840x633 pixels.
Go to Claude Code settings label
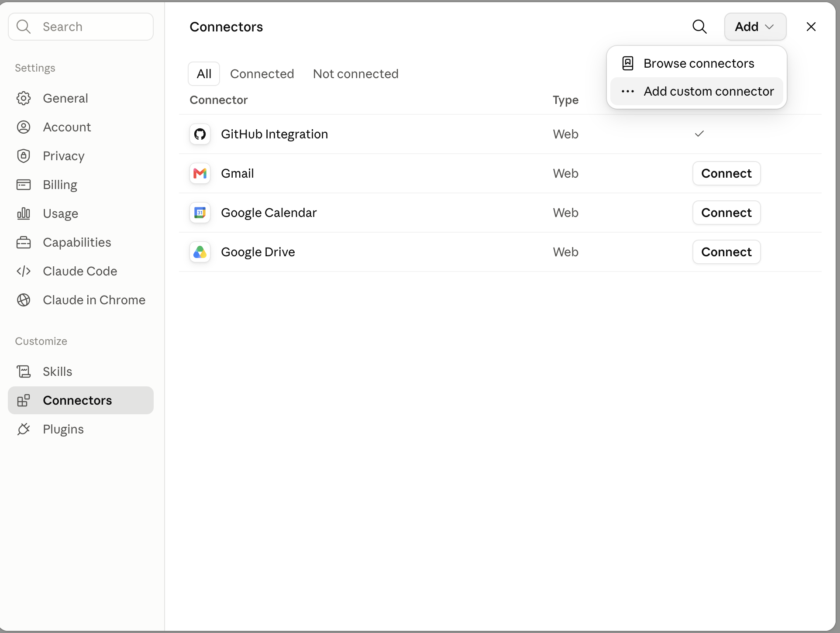point(80,271)
